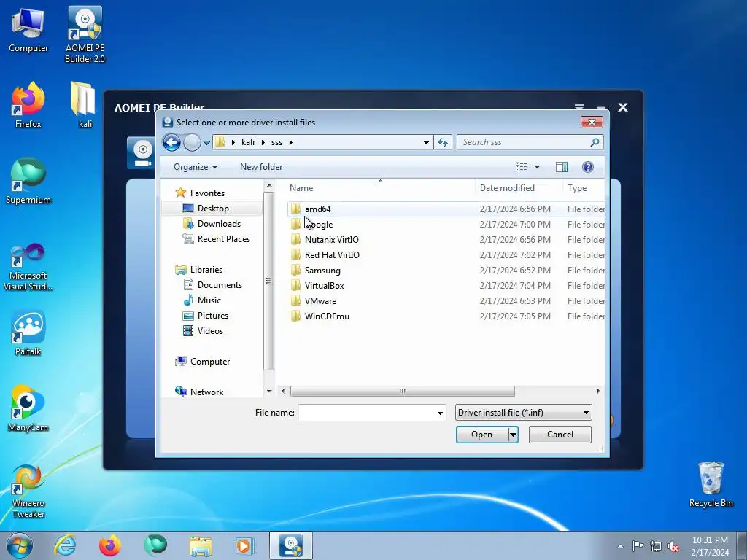Select Videos library

210,330
